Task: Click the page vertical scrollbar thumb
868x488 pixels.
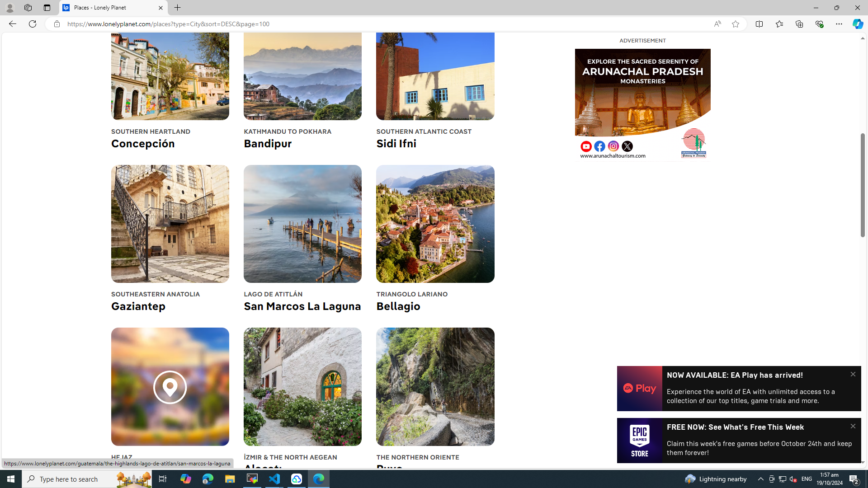Action: point(862,185)
